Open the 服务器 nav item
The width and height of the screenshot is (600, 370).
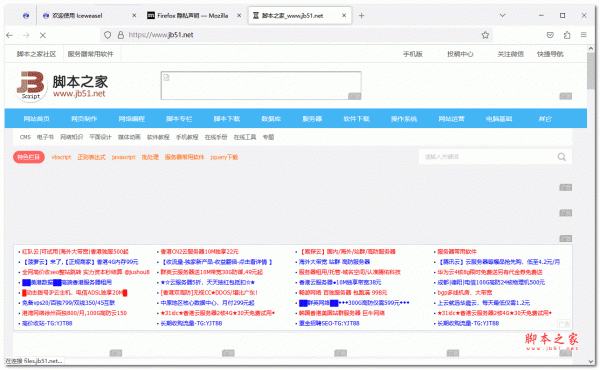[312, 119]
